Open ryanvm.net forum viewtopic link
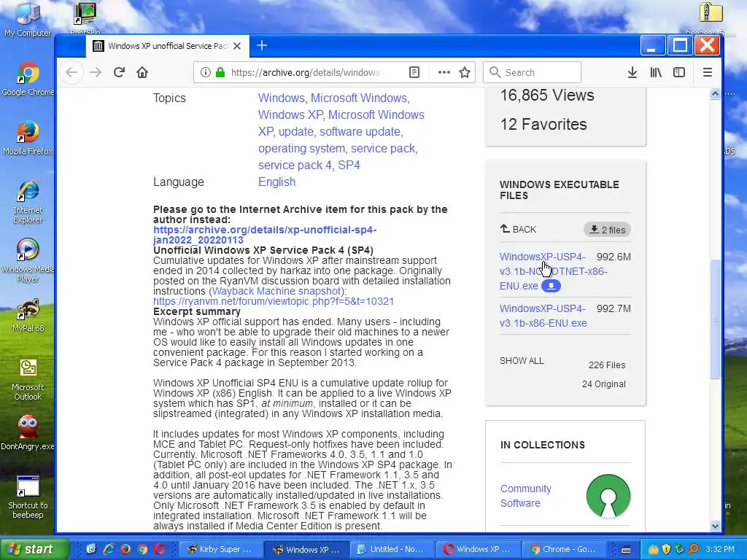 click(x=274, y=301)
